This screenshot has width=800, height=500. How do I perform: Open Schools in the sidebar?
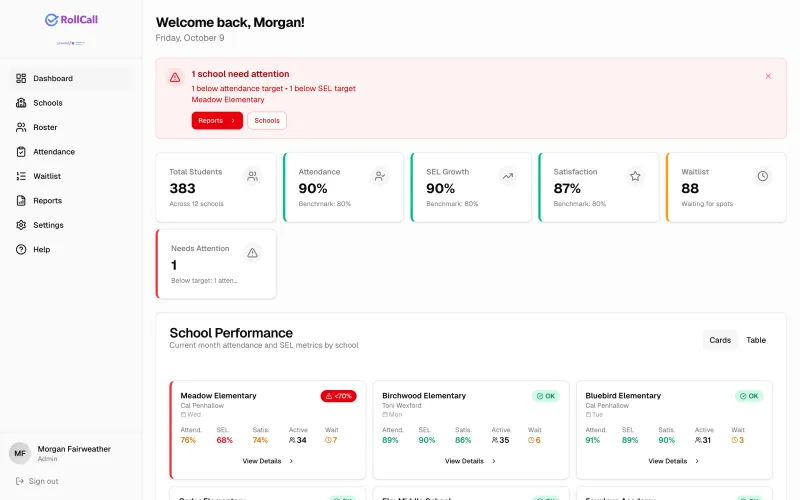pyautogui.click(x=71, y=103)
